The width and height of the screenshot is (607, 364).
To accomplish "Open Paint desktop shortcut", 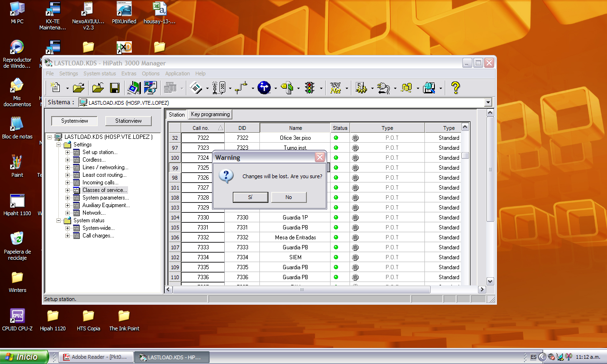I will click(17, 166).
